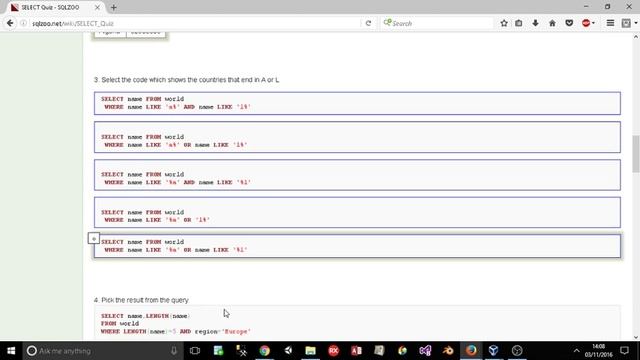Open File Explorer from the taskbar
The width and height of the screenshot is (640, 360).
click(x=311, y=351)
